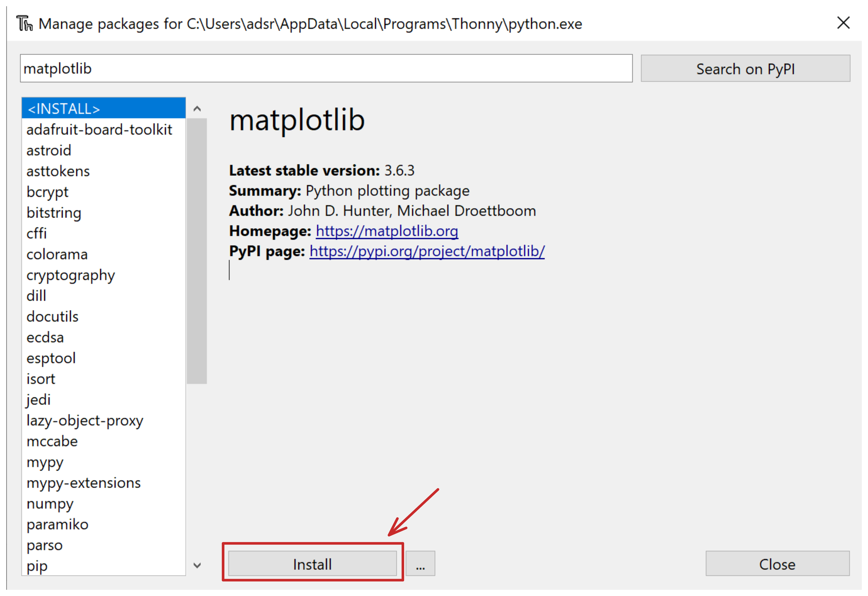Choose colorama from the list

[x=104, y=254]
